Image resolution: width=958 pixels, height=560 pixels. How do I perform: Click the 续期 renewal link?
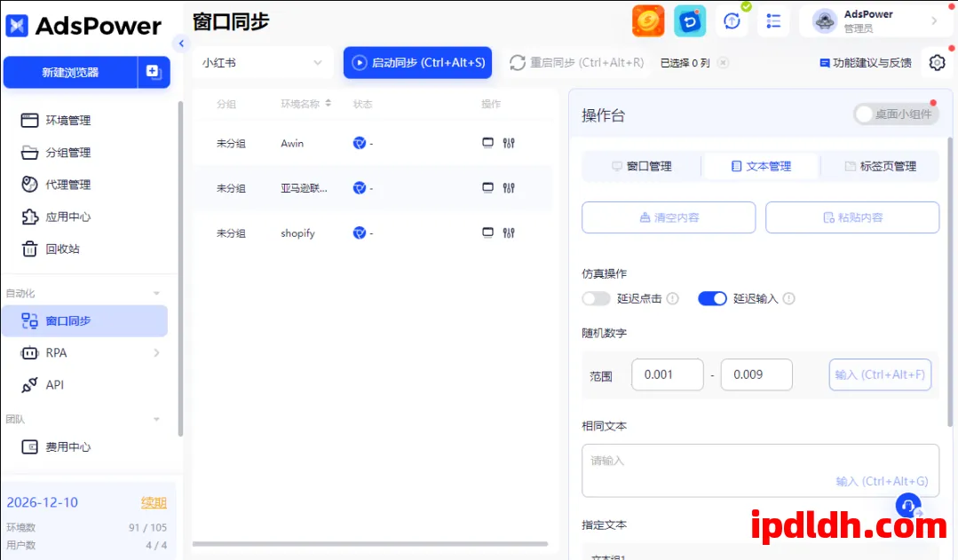[154, 502]
